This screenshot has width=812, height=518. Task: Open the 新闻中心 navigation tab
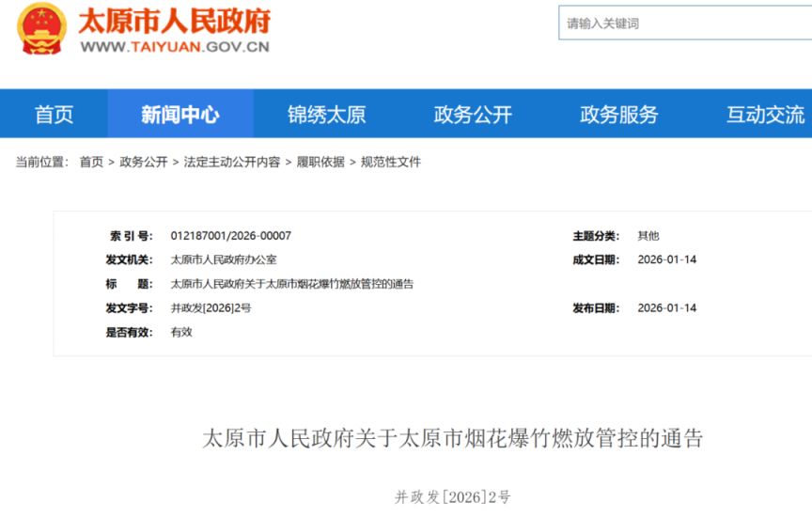pos(180,114)
